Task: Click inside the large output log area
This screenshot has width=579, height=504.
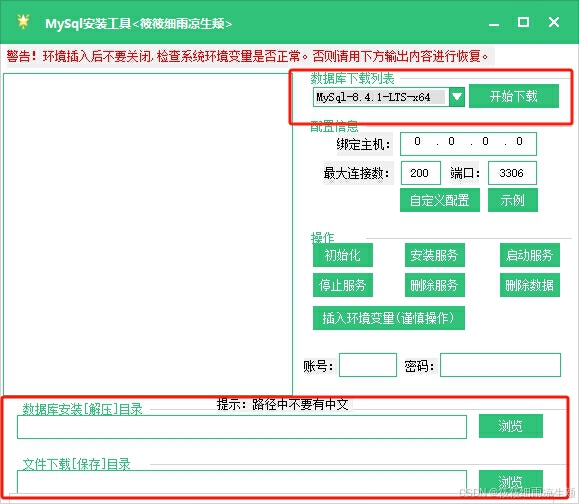Action: click(x=148, y=234)
